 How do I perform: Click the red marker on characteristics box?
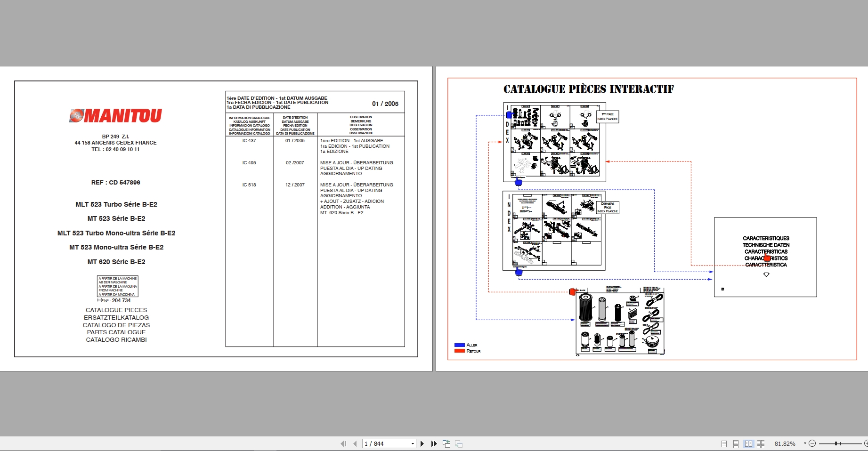click(767, 258)
